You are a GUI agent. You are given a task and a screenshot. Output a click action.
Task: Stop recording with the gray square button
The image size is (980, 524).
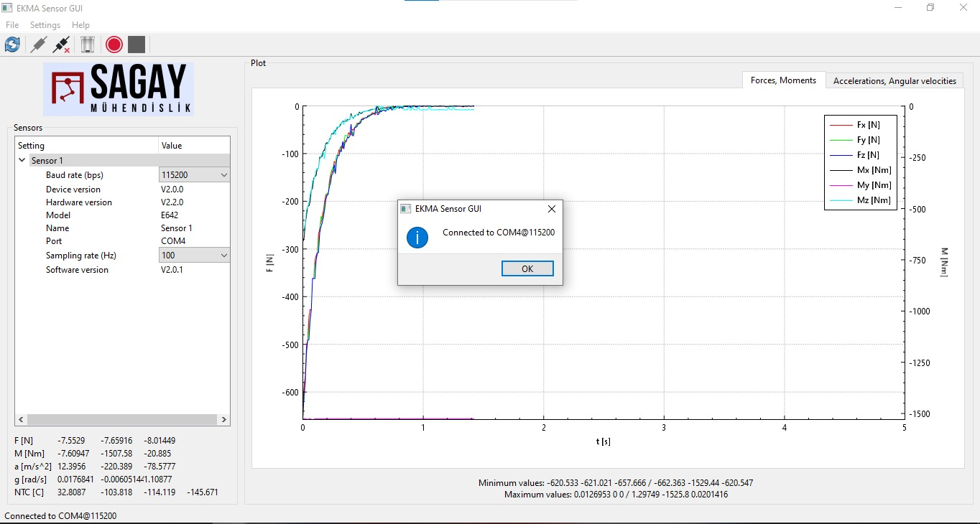(137, 45)
